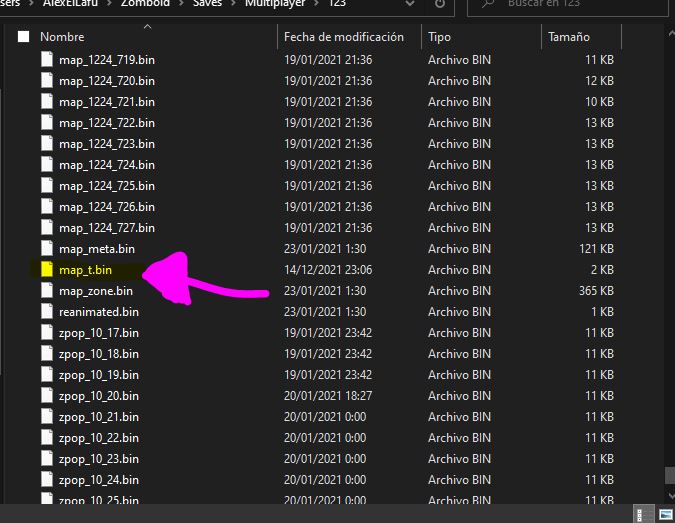Select the yellow icon of map_t.bin
Image resolution: width=675 pixels, height=523 pixels.
pos(47,269)
